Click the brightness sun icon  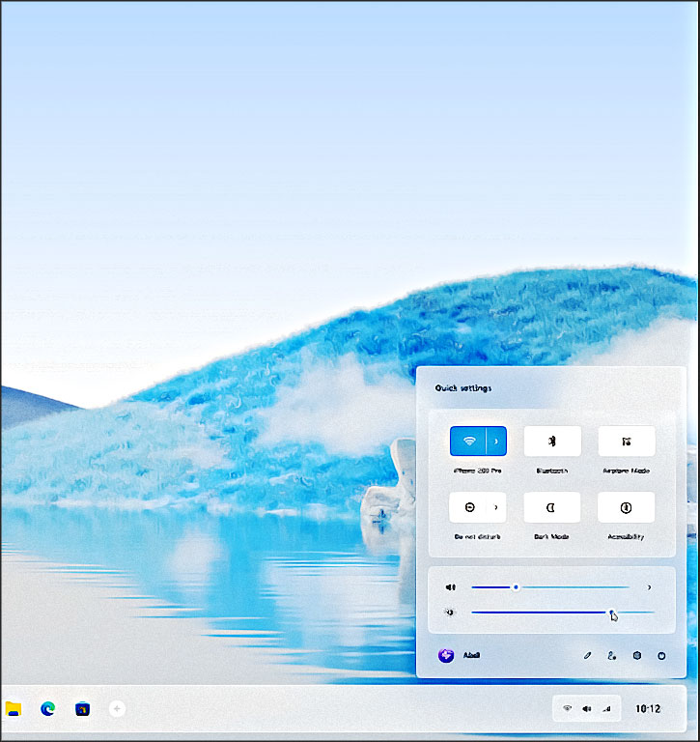click(450, 613)
